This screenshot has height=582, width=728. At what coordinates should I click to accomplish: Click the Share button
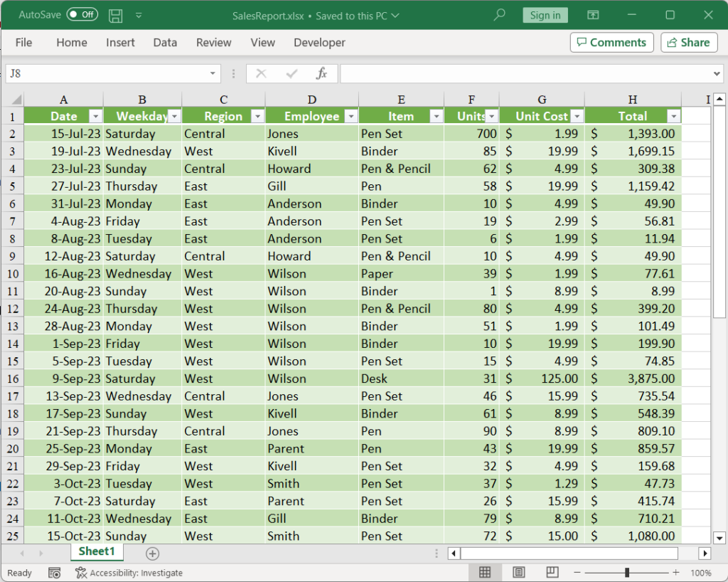point(688,42)
